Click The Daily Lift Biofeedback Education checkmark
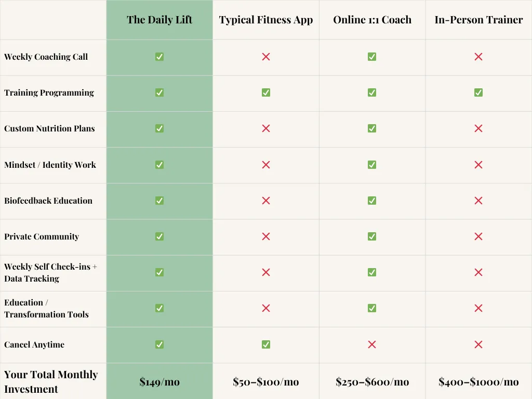 click(x=159, y=201)
